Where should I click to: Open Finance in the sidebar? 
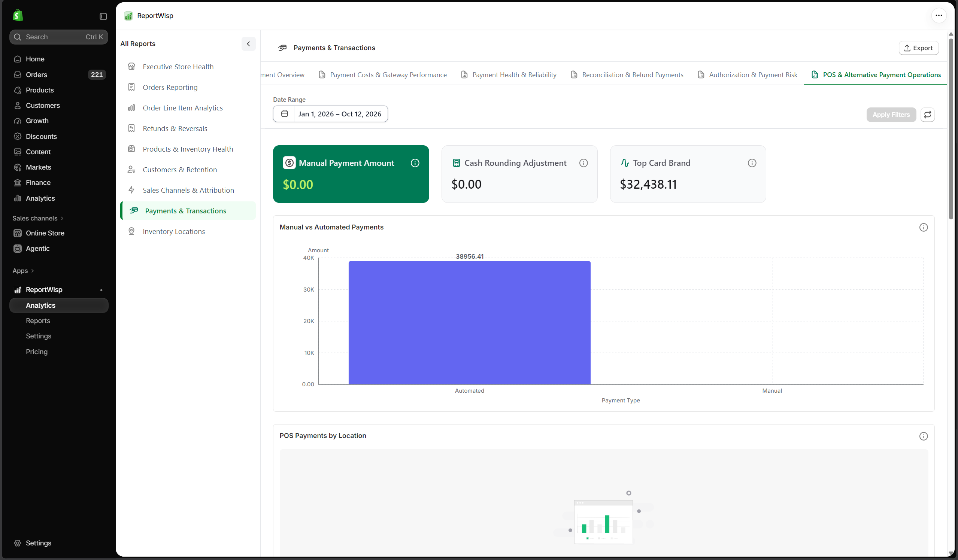pos(59,183)
